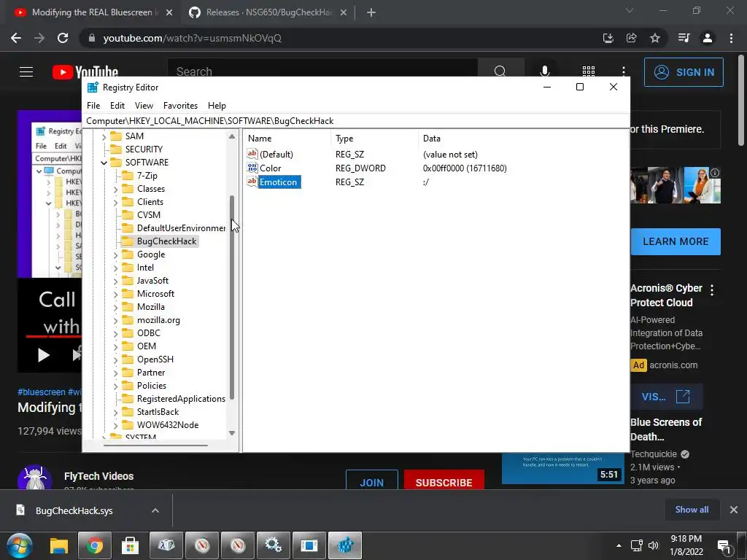Collapse the SOFTWARE registry key
This screenshot has width=747, height=560.
[x=104, y=163]
